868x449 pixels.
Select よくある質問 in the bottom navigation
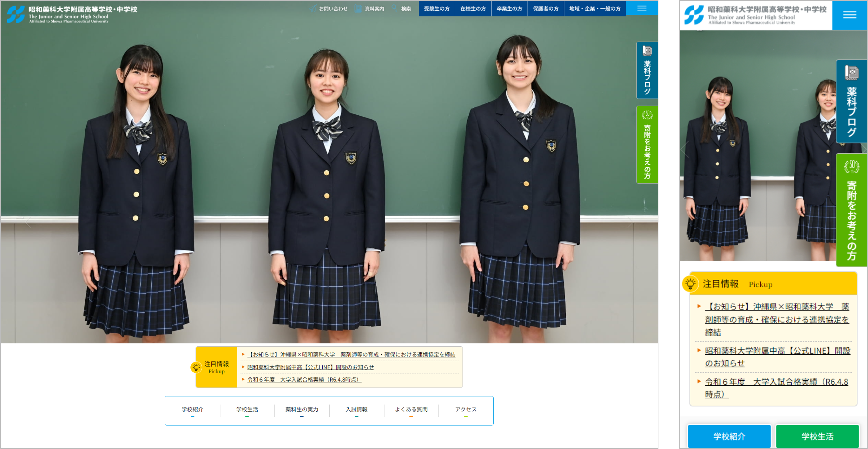click(x=411, y=410)
